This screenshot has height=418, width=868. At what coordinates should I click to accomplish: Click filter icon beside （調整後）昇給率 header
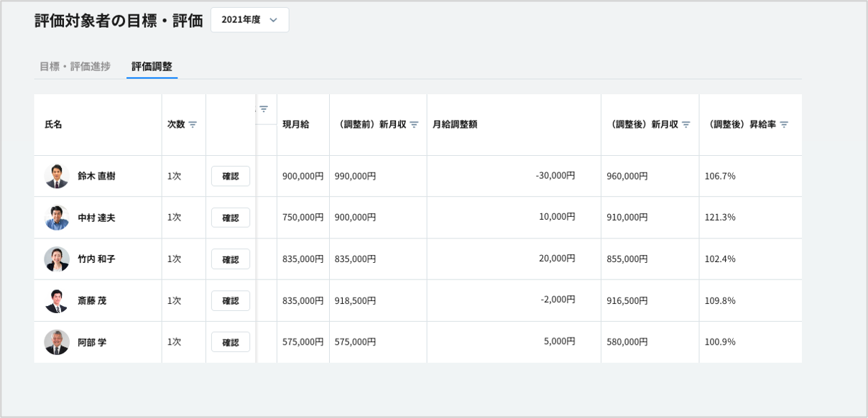[x=784, y=124]
